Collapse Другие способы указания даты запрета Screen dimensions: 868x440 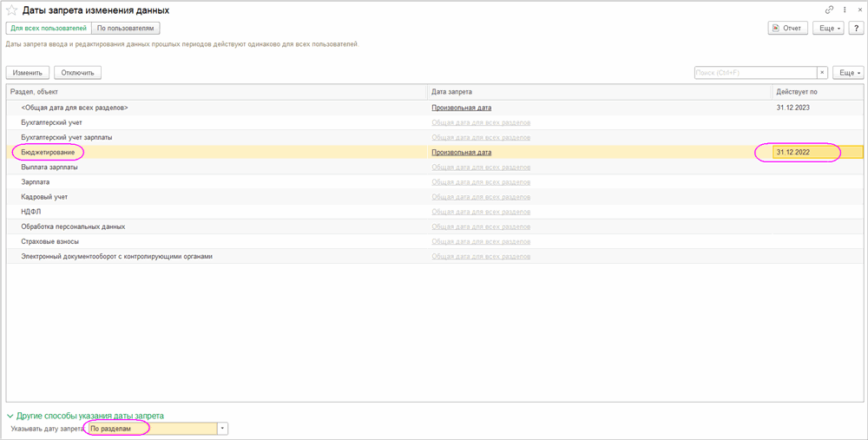coord(10,417)
